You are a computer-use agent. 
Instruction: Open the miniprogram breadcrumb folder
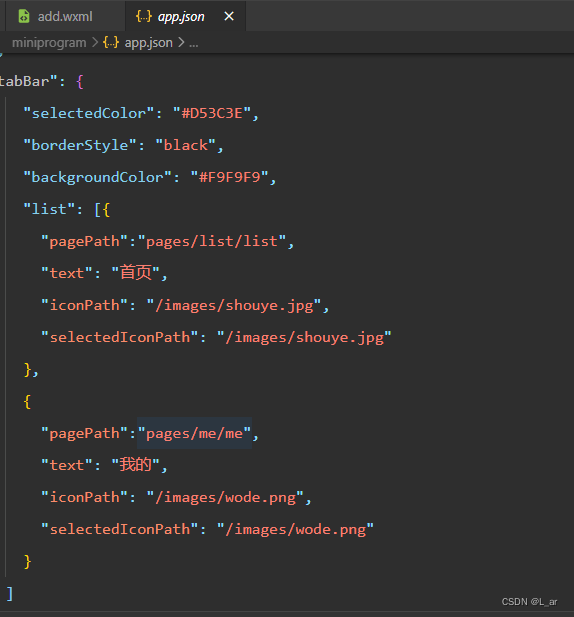click(x=49, y=42)
